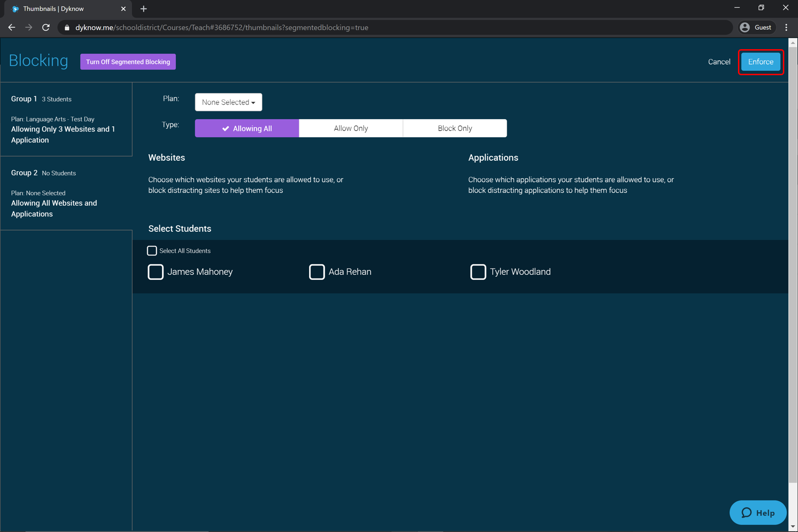Click the Websites heading
The width and height of the screenshot is (798, 532).
(x=166, y=157)
